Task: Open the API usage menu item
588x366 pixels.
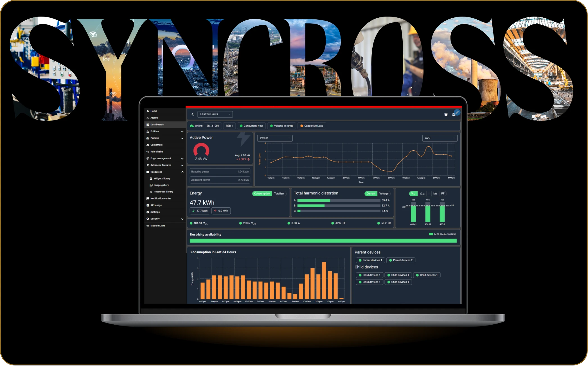Action: point(165,205)
